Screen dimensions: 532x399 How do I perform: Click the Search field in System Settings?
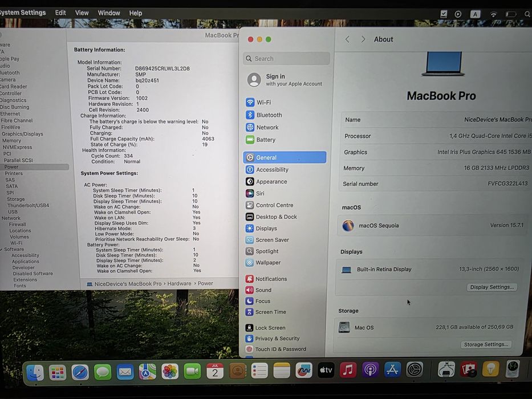coord(286,58)
